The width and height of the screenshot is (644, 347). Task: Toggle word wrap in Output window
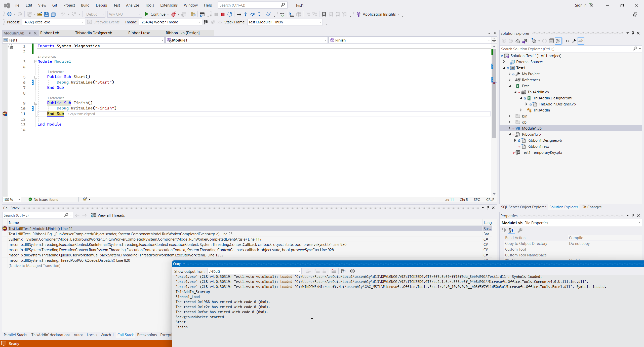point(343,271)
